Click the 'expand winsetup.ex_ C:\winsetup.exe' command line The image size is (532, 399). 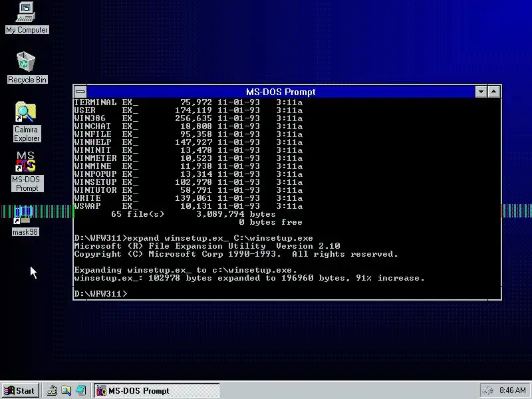[194, 238]
